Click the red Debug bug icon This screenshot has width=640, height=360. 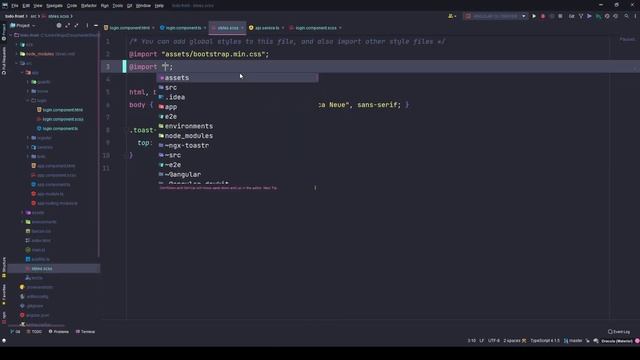pos(543,16)
